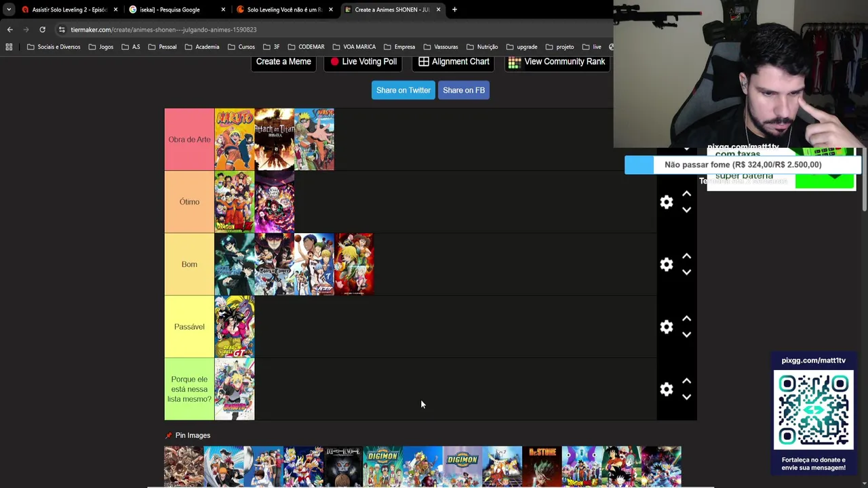
Task: Select the Dragon Ball GT cover in Passável
Action: coord(235,327)
